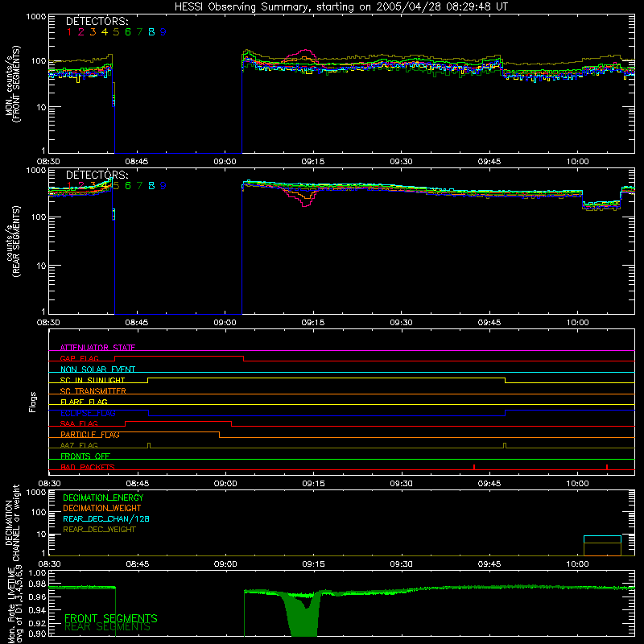Viewport: 644px width, 644px height.
Task: Select blue detector 9 in front segments legend
Action: pyautogui.click(x=163, y=32)
